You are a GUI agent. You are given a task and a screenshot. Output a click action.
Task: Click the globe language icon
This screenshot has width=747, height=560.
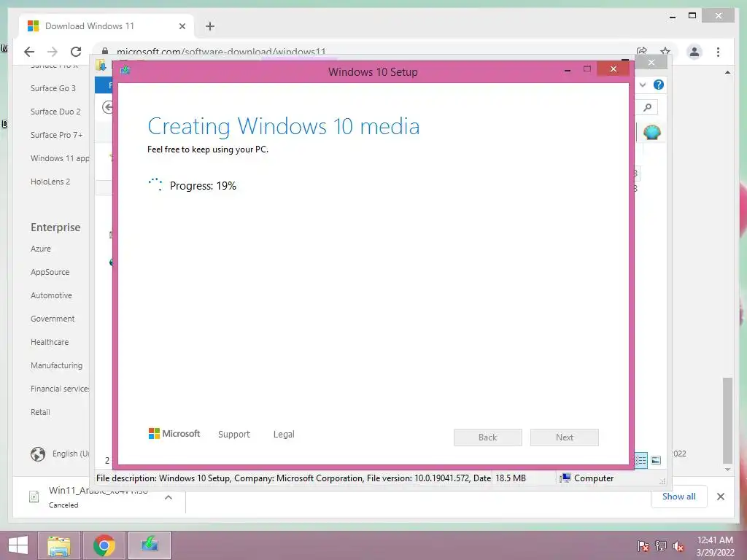(38, 454)
